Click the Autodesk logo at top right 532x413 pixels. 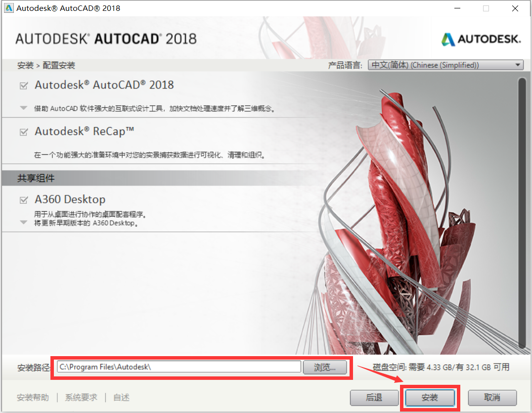481,39
